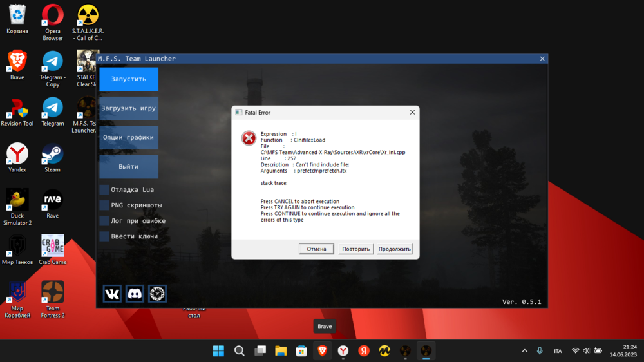Open File Explorer from taskbar

pos(281,350)
